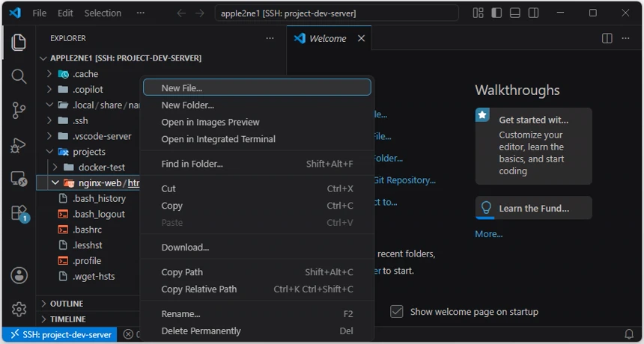The image size is (644, 344).
Task: Click the lightbulb icon on Learn the Fundamentals
Action: point(486,208)
